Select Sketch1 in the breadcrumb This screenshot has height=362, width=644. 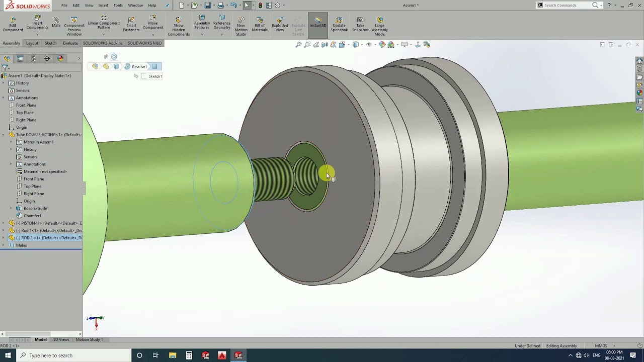coord(151,76)
